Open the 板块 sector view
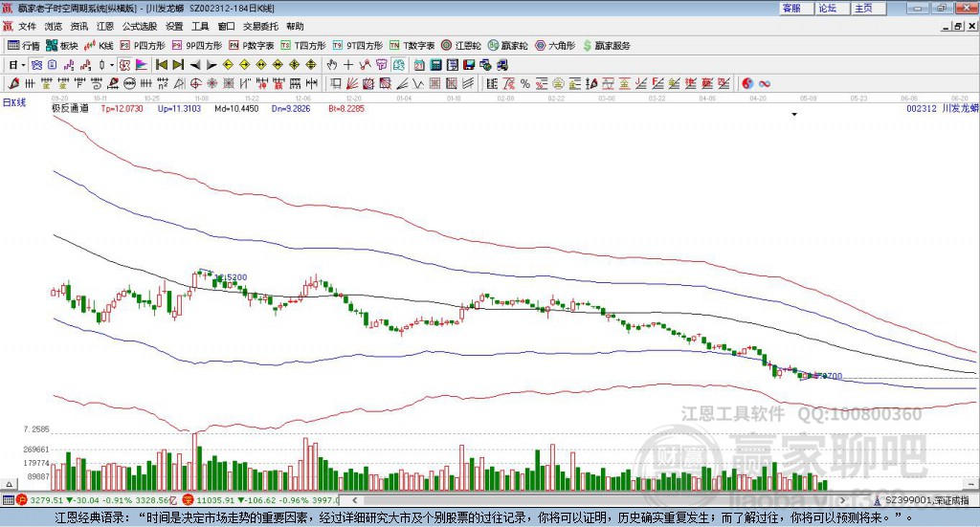Image resolution: width=980 pixels, height=527 pixels. point(61,46)
